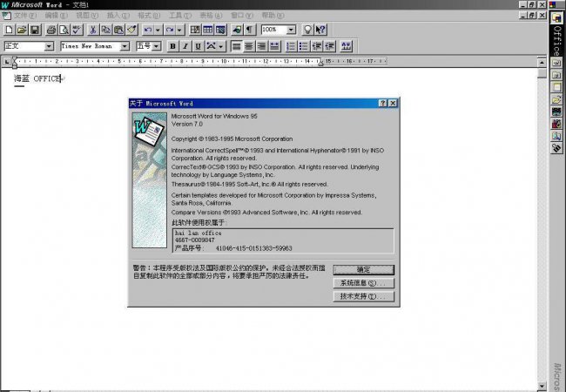Toggle Show/Hide paragraph marks
Image resolution: width=566 pixels, height=392 pixels.
coord(250,30)
